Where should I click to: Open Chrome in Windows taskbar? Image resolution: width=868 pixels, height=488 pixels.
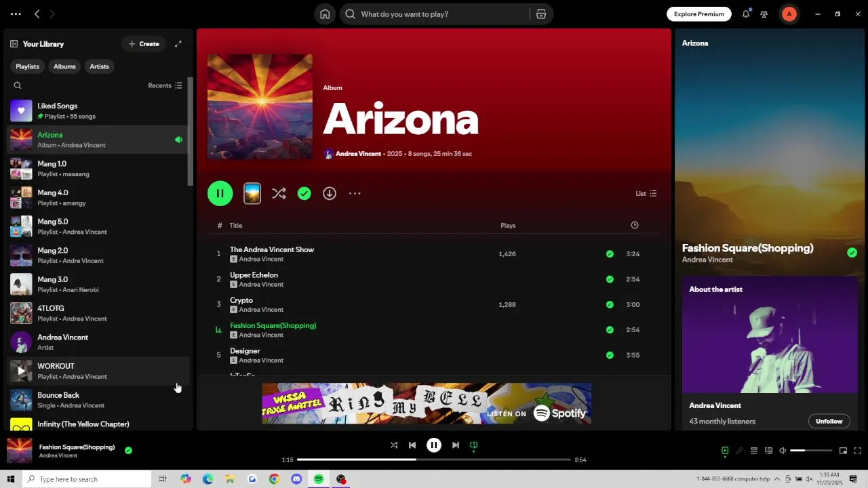point(274,479)
